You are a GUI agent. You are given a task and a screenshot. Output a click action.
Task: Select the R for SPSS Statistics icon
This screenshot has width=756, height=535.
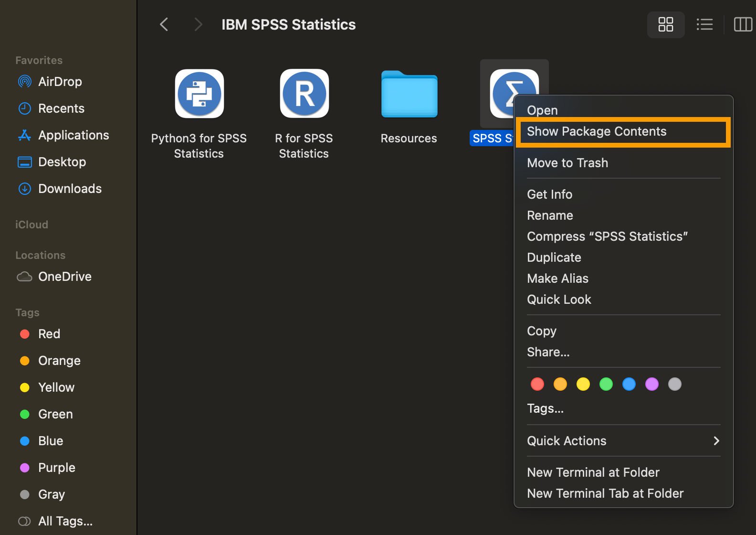coord(304,94)
